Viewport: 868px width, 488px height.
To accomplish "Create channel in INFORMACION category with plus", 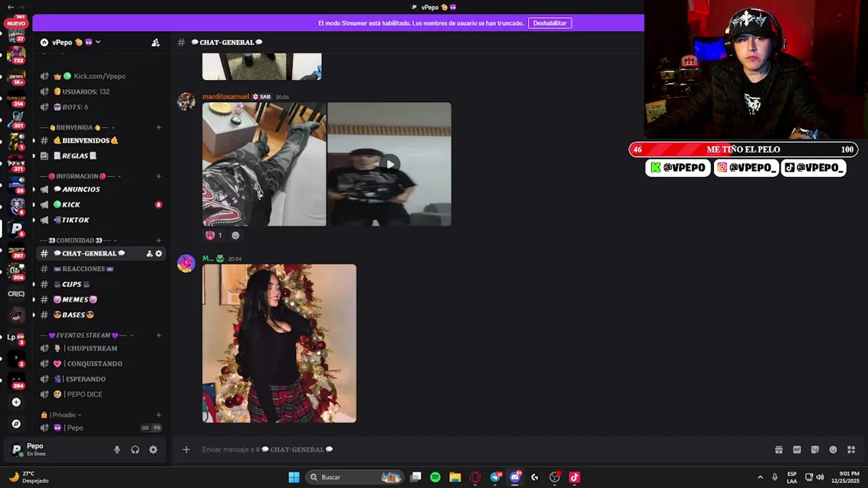I will pyautogui.click(x=159, y=176).
